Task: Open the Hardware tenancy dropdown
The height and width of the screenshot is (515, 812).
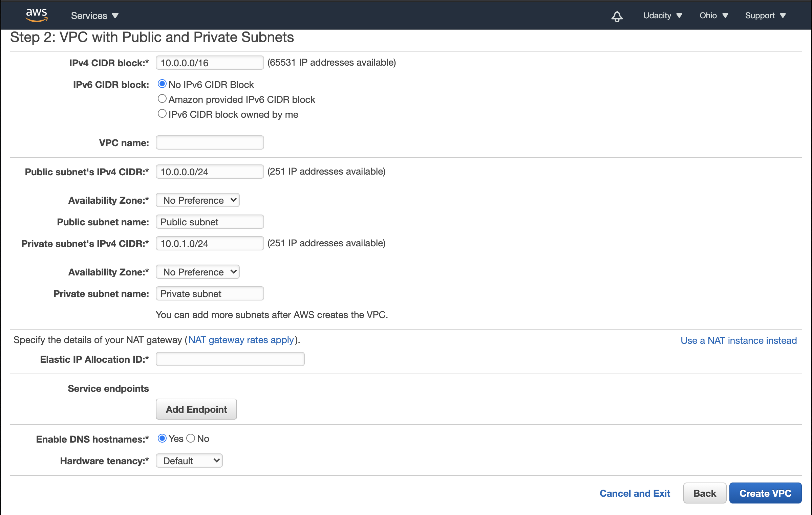Action: pyautogui.click(x=189, y=461)
